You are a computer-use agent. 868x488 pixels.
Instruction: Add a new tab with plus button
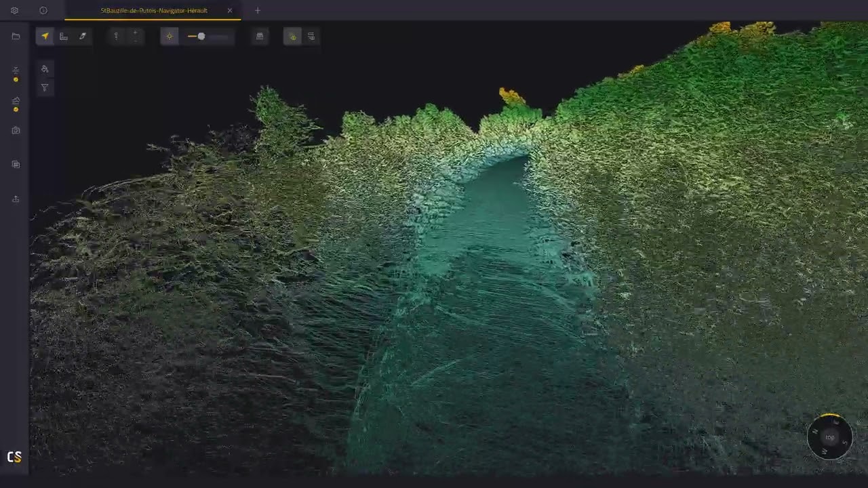(258, 11)
